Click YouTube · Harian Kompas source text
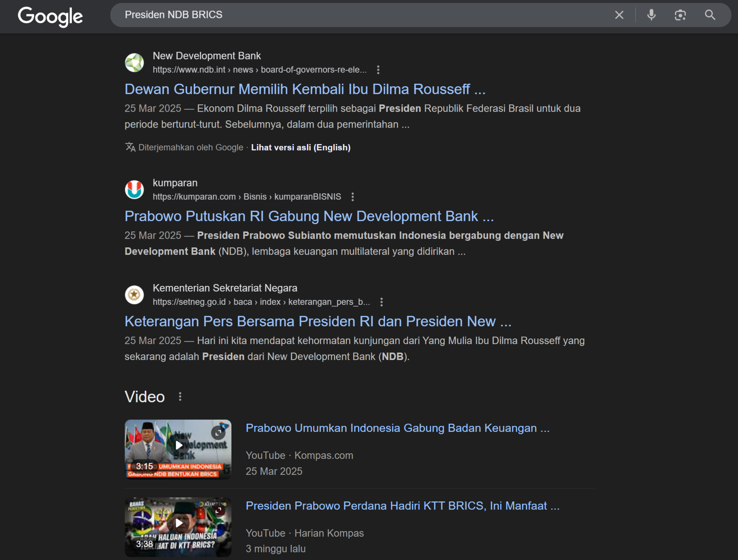 [x=305, y=533]
